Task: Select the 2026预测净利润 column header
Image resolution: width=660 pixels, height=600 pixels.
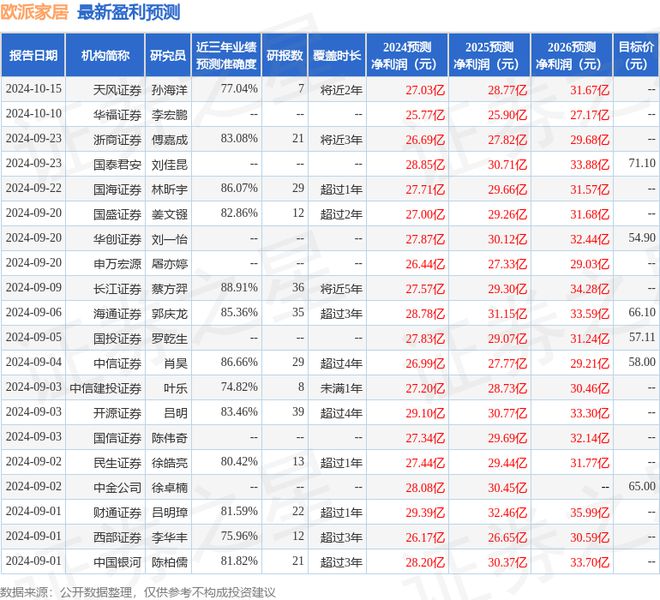Action: (572, 55)
